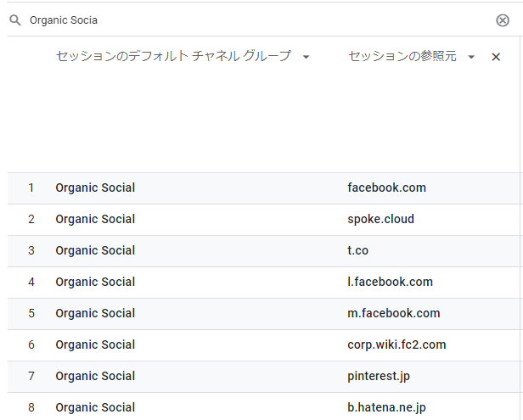Click the セッションのデフォルト チャネル グループ column header
The height and width of the screenshot is (420, 523).
coord(173,56)
